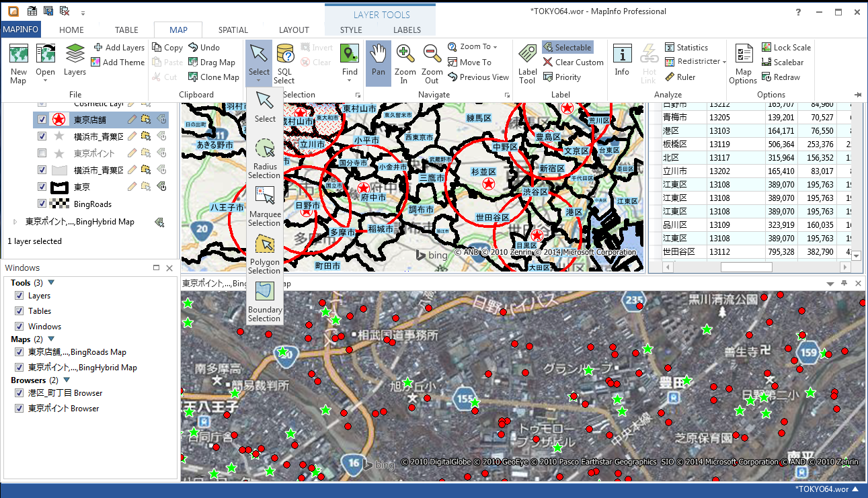
Task: Click Copy in Clipboard group
Action: (x=167, y=48)
